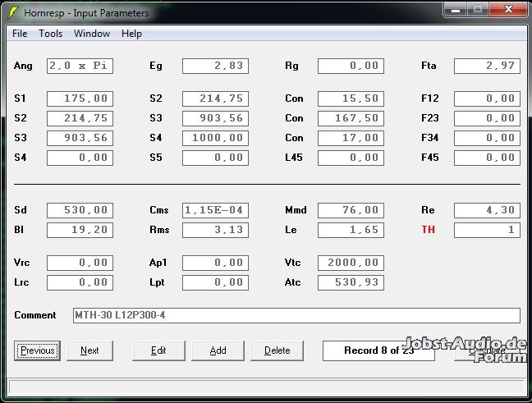Select the Mmd field showing 76,00
This screenshot has width=532, height=403.
tap(351, 210)
